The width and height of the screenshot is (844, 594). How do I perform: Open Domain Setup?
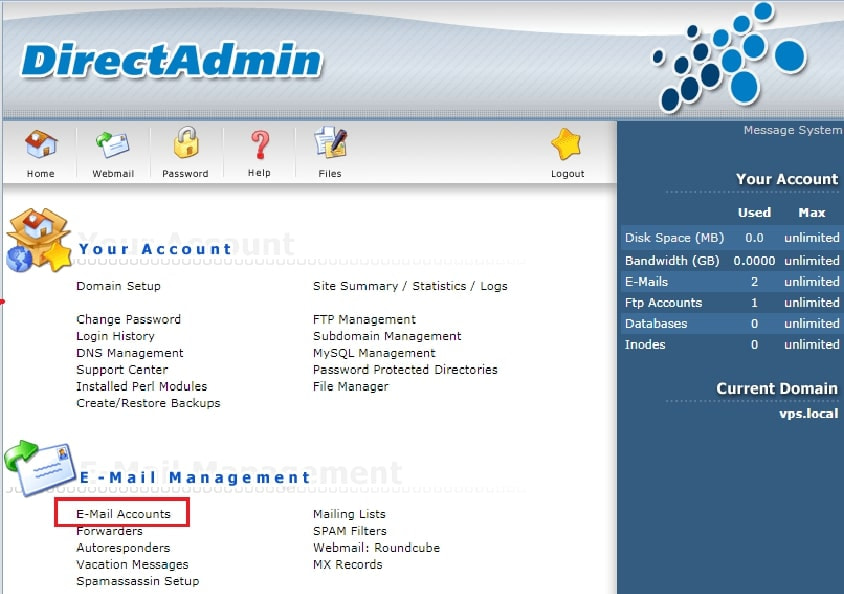pos(118,286)
